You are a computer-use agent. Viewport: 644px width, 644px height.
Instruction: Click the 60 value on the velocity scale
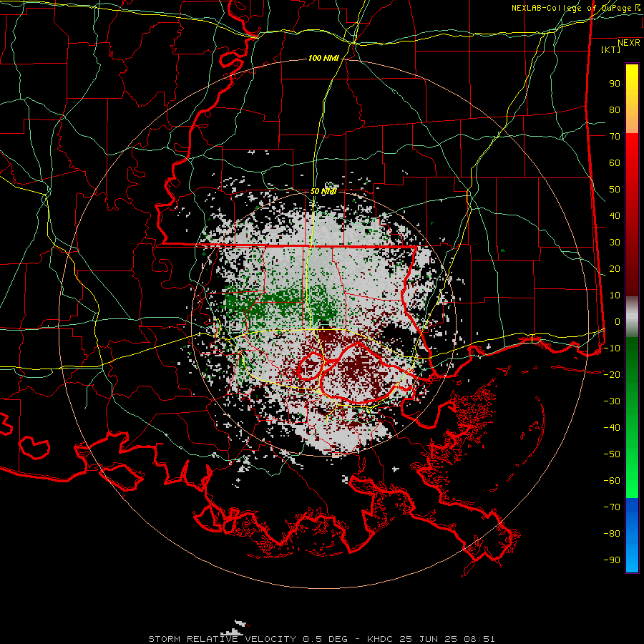tap(615, 162)
